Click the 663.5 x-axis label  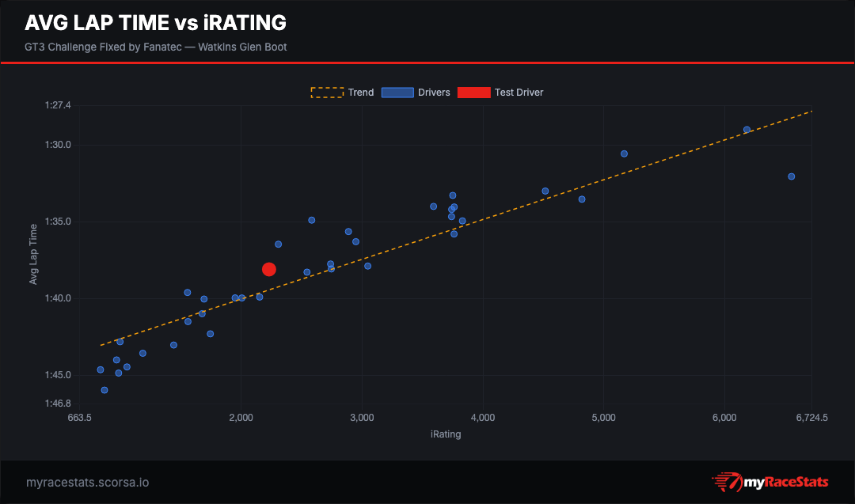click(80, 418)
